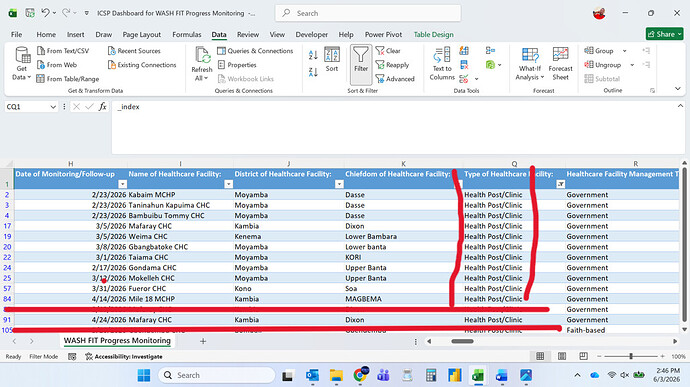Open Accessibility Investigate status

pos(124,357)
